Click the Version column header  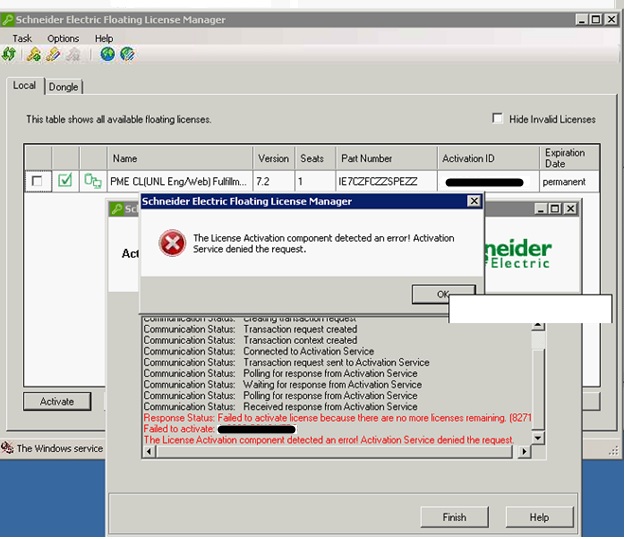(274, 158)
